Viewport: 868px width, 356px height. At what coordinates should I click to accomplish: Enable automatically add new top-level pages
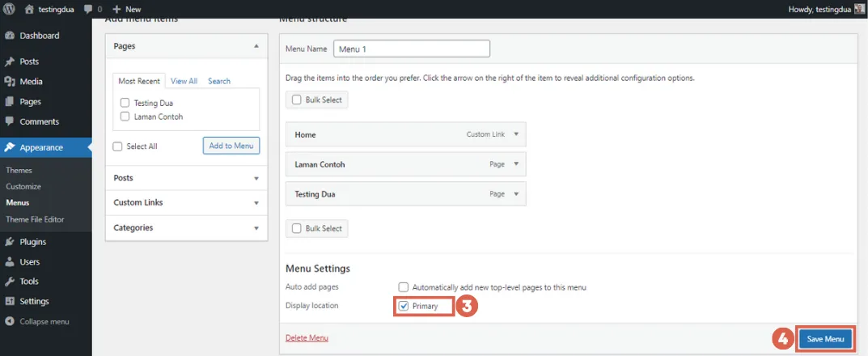pos(404,286)
